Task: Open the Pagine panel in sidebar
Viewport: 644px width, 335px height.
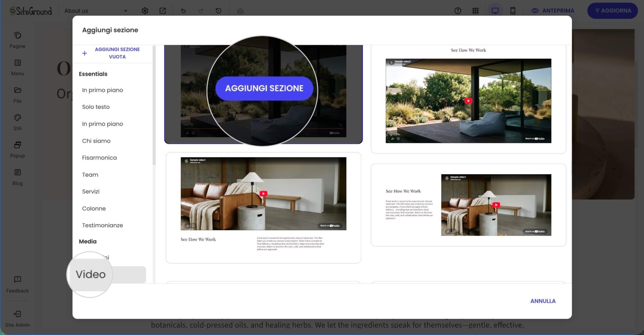Action: point(18,41)
